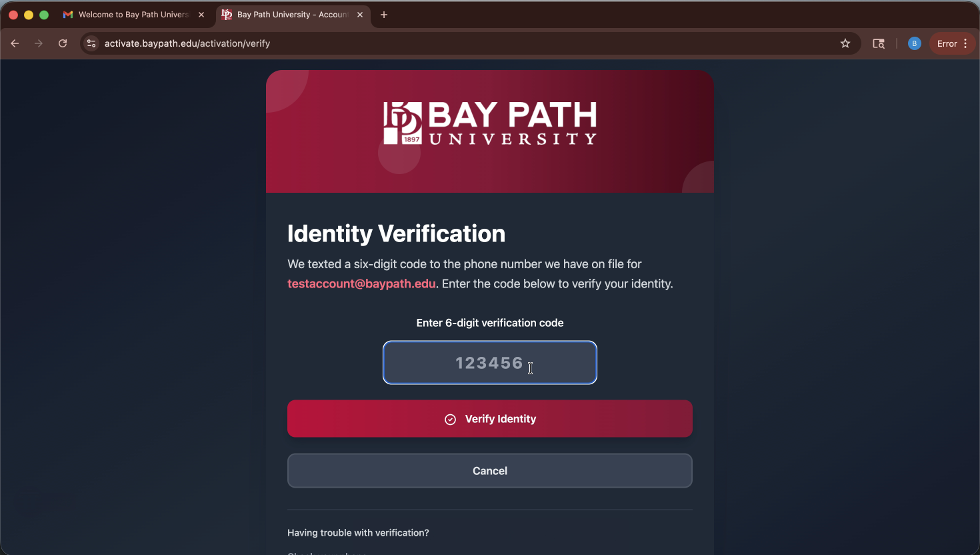The height and width of the screenshot is (555, 980).
Task: Cancel the identity verification
Action: tap(490, 470)
